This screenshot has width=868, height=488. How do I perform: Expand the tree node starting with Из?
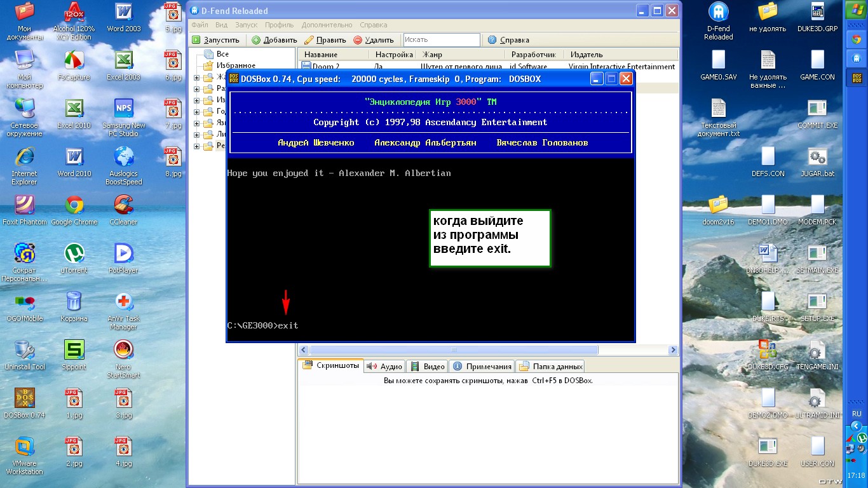click(x=197, y=100)
